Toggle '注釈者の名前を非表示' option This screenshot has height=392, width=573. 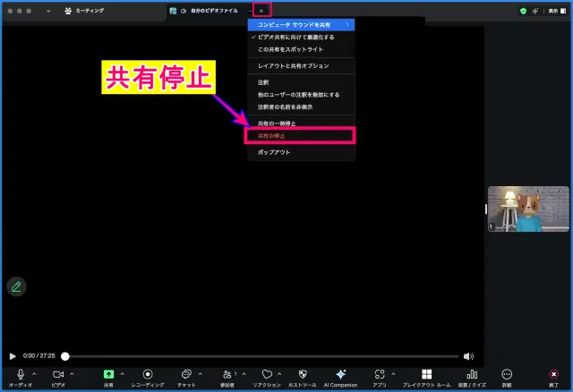[x=286, y=107]
